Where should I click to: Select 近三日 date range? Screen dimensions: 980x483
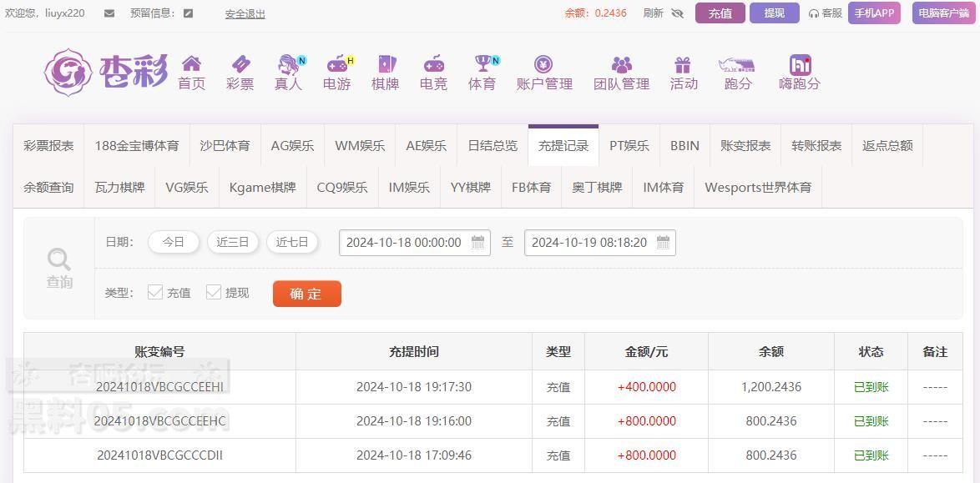tap(233, 243)
